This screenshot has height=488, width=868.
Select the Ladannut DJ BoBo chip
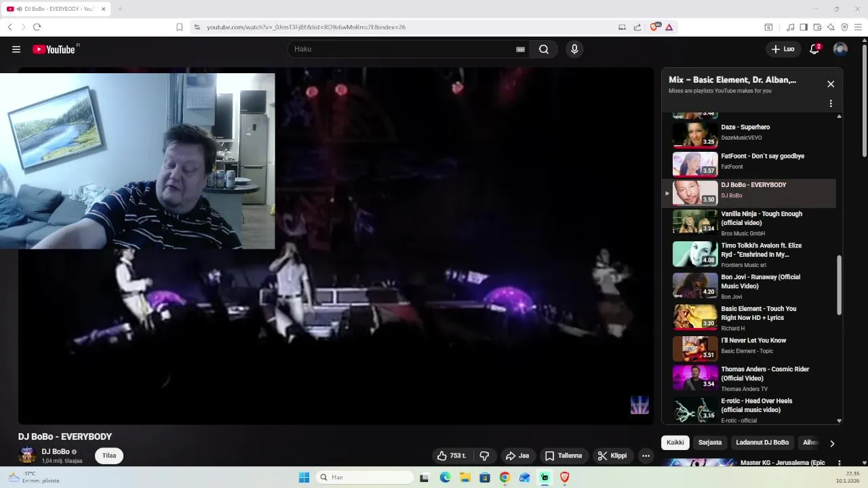coord(763,443)
